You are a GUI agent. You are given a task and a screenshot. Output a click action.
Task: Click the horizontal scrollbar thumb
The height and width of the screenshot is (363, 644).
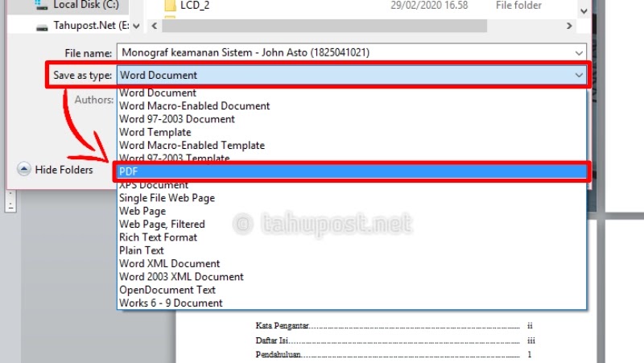pyautogui.click(x=324, y=26)
